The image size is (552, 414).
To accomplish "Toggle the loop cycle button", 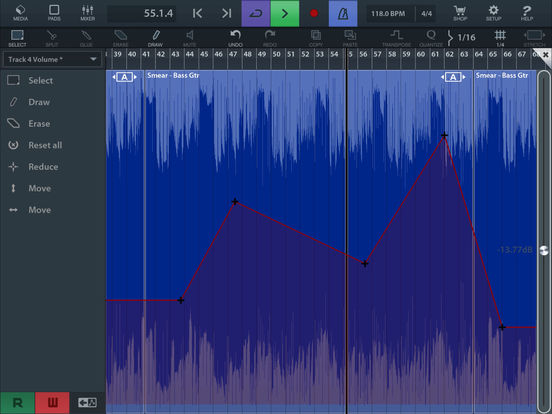I will (x=256, y=13).
